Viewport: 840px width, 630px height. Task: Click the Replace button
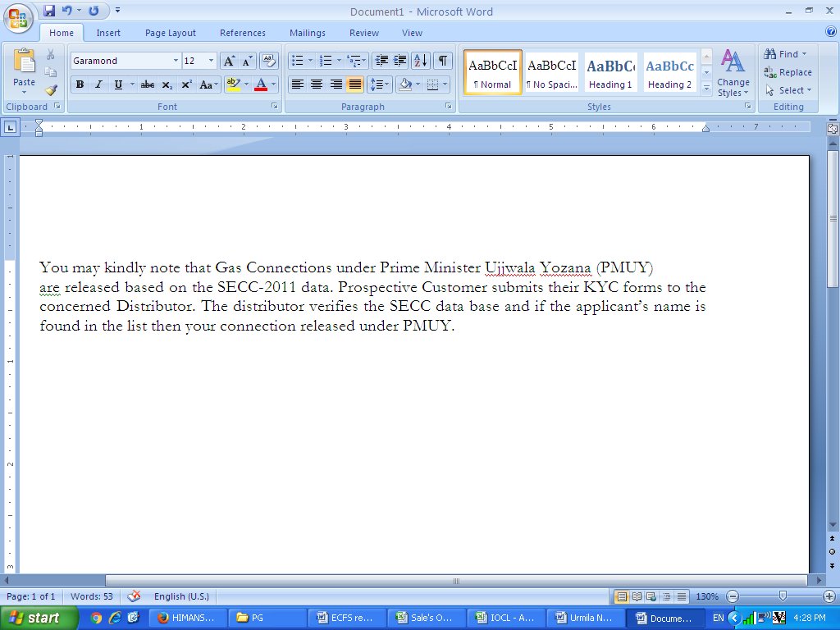[x=788, y=72]
